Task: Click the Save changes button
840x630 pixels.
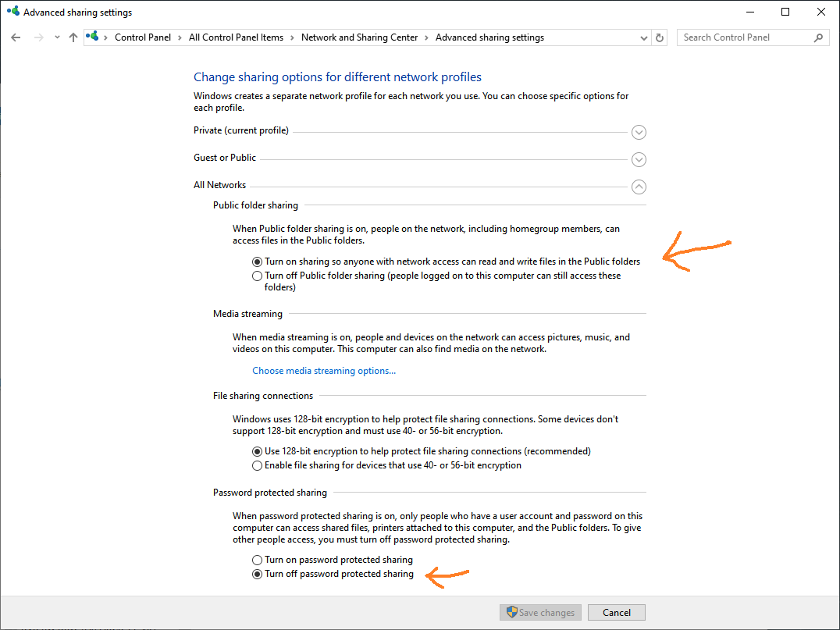Action: [x=541, y=612]
